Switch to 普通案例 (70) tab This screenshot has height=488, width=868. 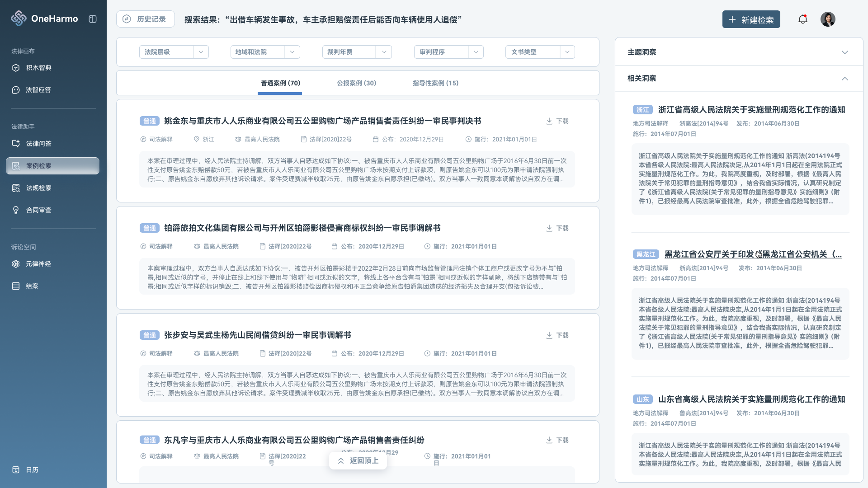pyautogui.click(x=280, y=83)
